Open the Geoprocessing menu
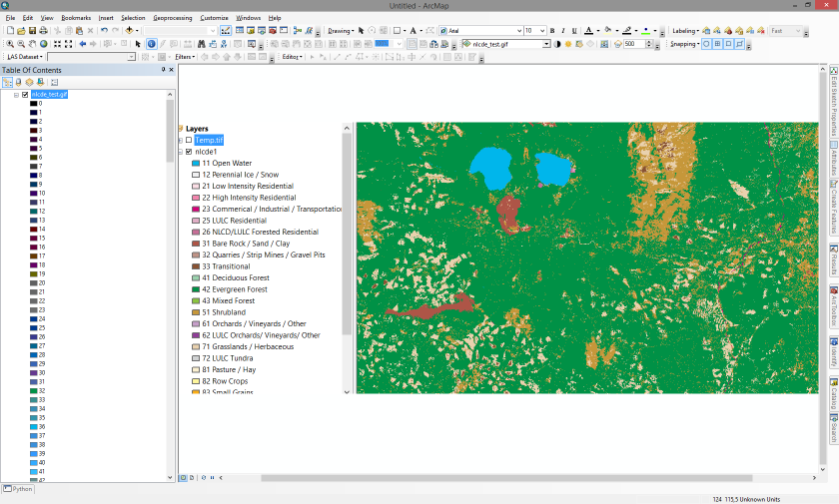The width and height of the screenshot is (839, 504). click(x=173, y=18)
